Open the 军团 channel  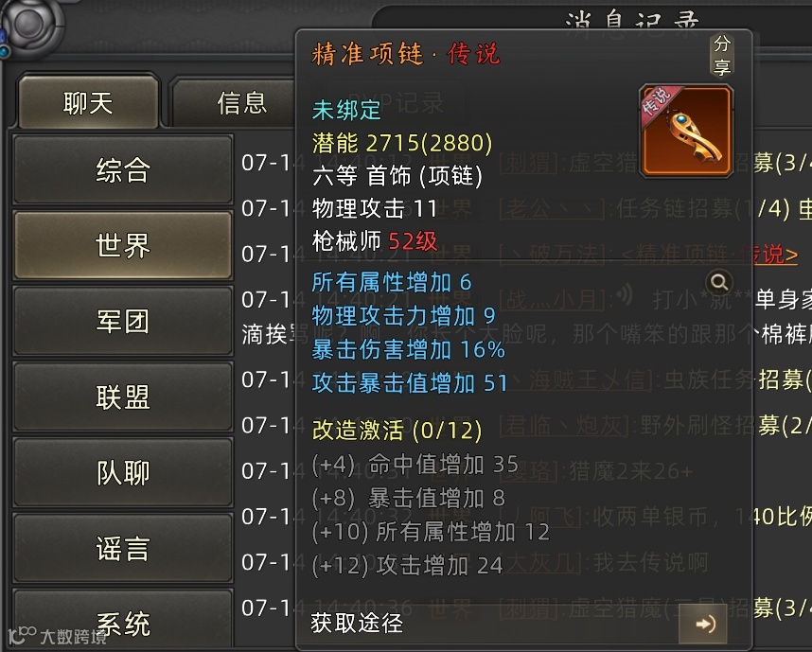tap(123, 321)
